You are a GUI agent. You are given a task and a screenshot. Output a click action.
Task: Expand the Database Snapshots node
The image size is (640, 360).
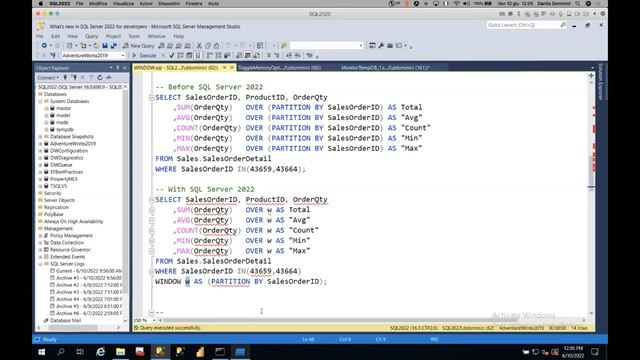[x=40, y=137]
